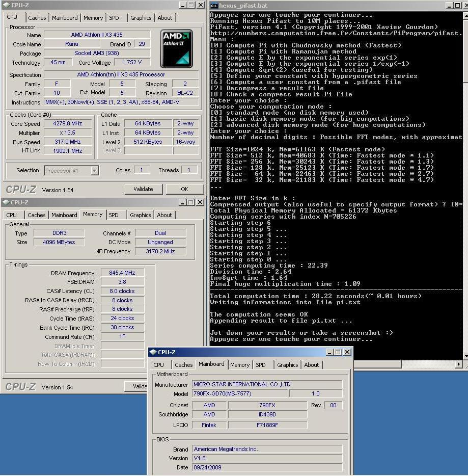Click the Bus Speed value 317.0 MHz

click(68, 142)
